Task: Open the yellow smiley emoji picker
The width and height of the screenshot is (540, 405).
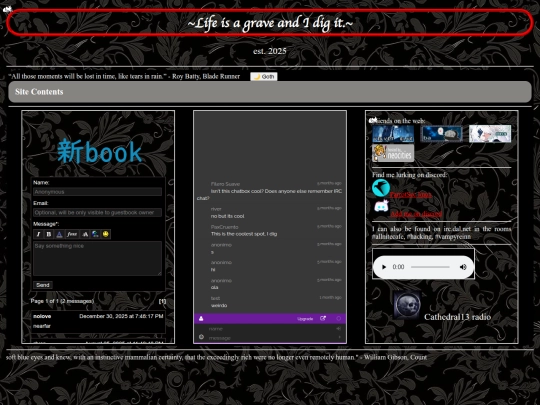Action: point(106,235)
